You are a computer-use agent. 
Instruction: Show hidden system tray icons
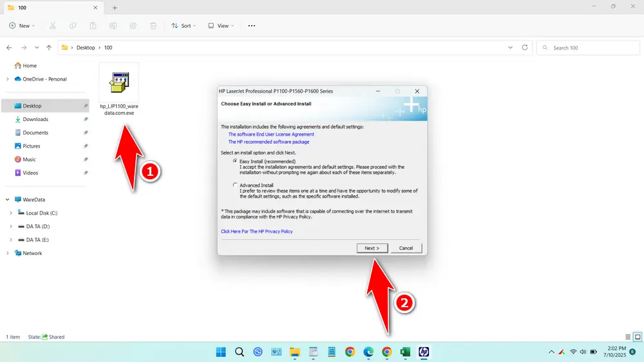coord(552,352)
